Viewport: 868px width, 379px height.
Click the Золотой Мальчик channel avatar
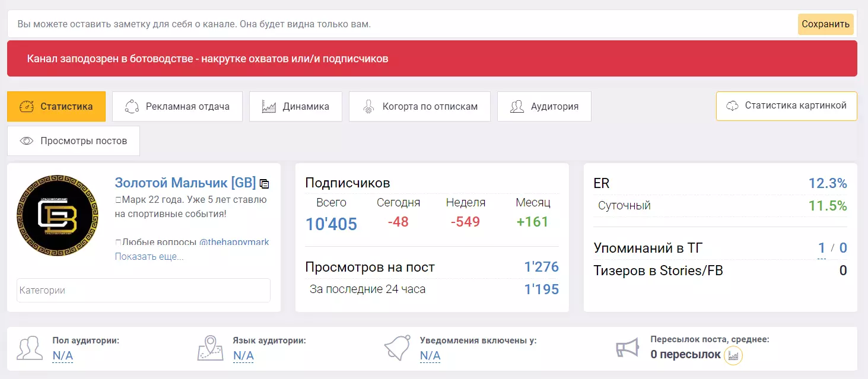(x=58, y=215)
